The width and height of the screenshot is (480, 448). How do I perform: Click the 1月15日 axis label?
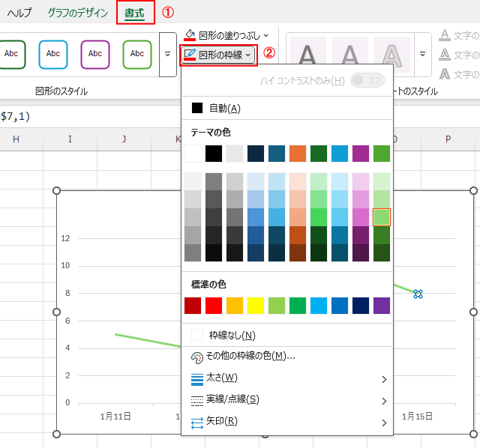pyautogui.click(x=417, y=417)
